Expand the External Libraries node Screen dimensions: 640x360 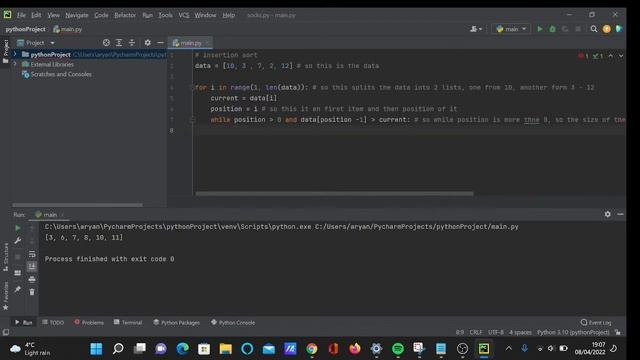[15, 64]
